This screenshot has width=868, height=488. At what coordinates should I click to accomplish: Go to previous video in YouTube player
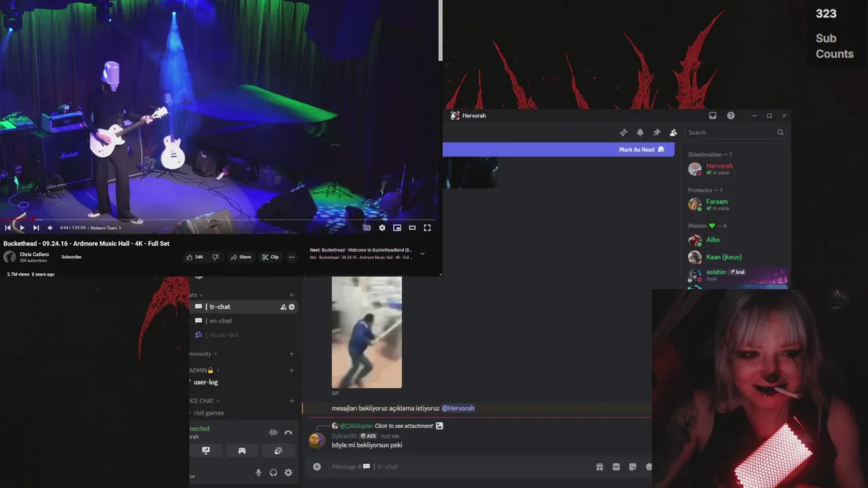(x=7, y=228)
